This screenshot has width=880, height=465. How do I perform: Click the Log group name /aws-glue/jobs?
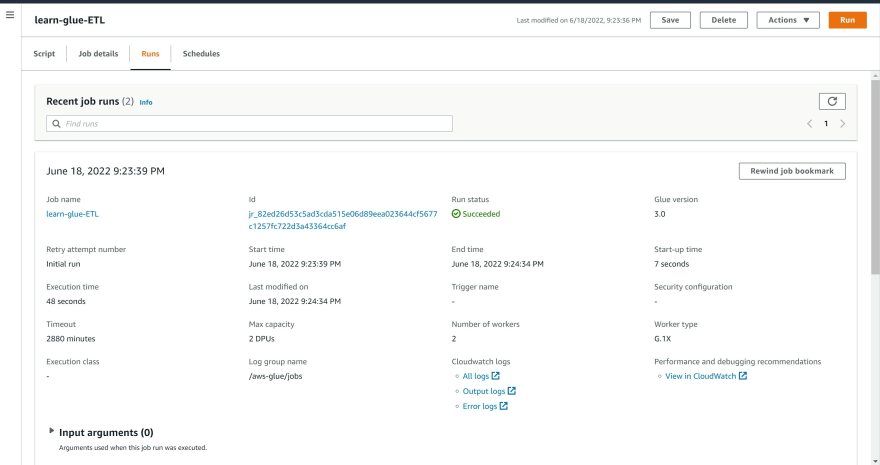coord(276,376)
